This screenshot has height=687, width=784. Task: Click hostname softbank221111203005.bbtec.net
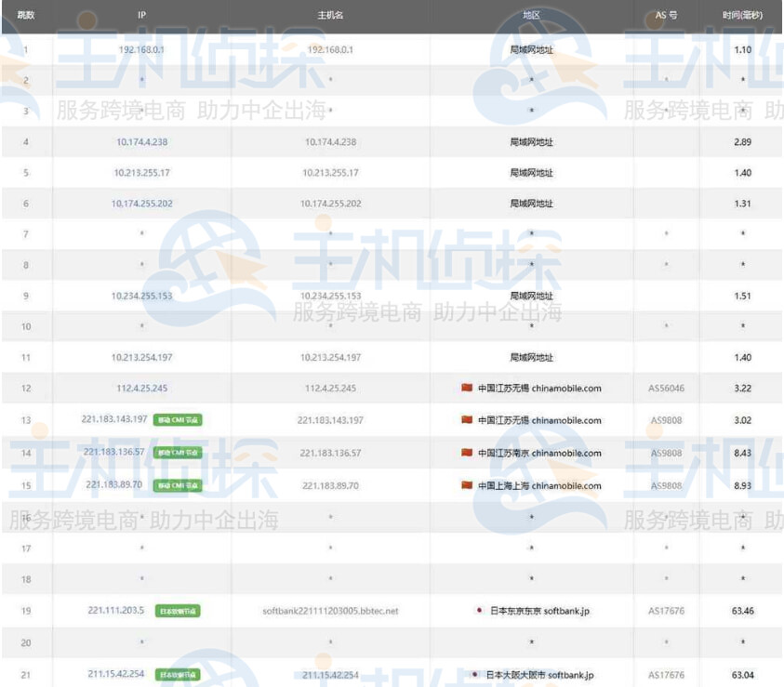point(330,611)
